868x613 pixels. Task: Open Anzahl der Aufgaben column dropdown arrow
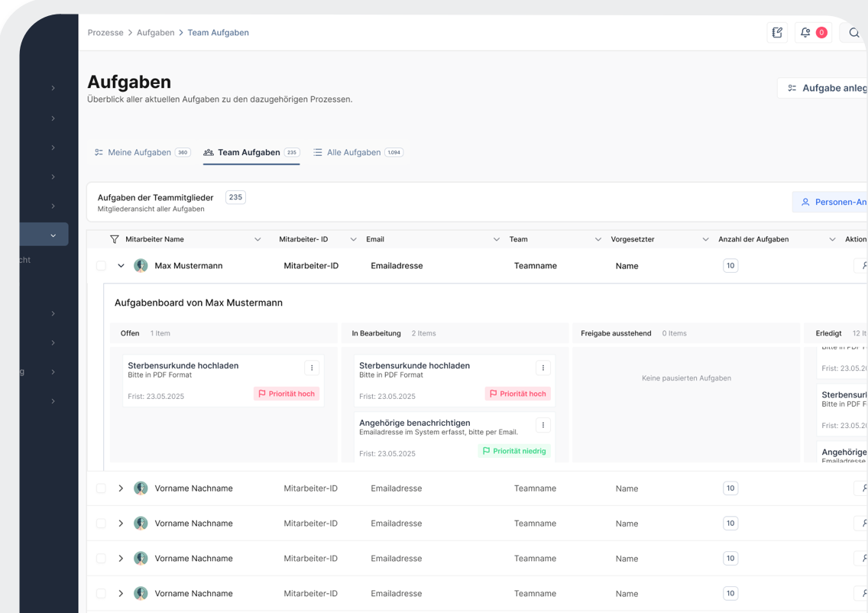(832, 239)
